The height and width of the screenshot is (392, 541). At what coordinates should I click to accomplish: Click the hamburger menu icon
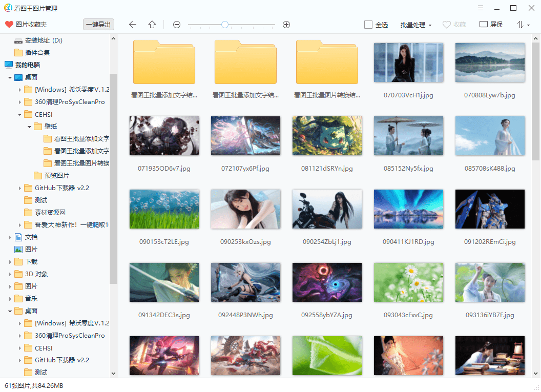[480, 8]
